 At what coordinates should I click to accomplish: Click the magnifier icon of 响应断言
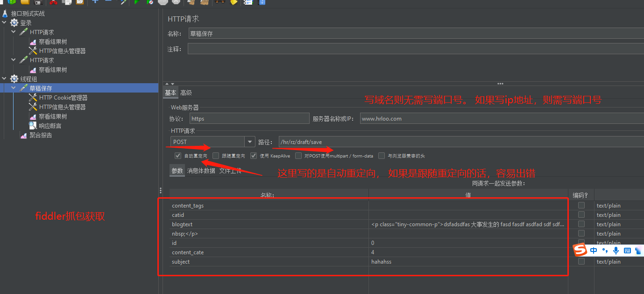[x=33, y=126]
